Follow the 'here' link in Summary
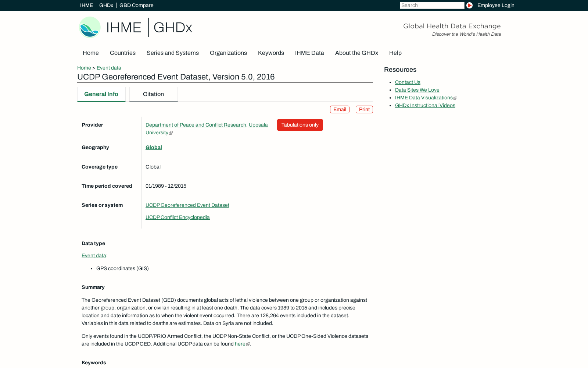588x368 pixels. click(x=240, y=344)
